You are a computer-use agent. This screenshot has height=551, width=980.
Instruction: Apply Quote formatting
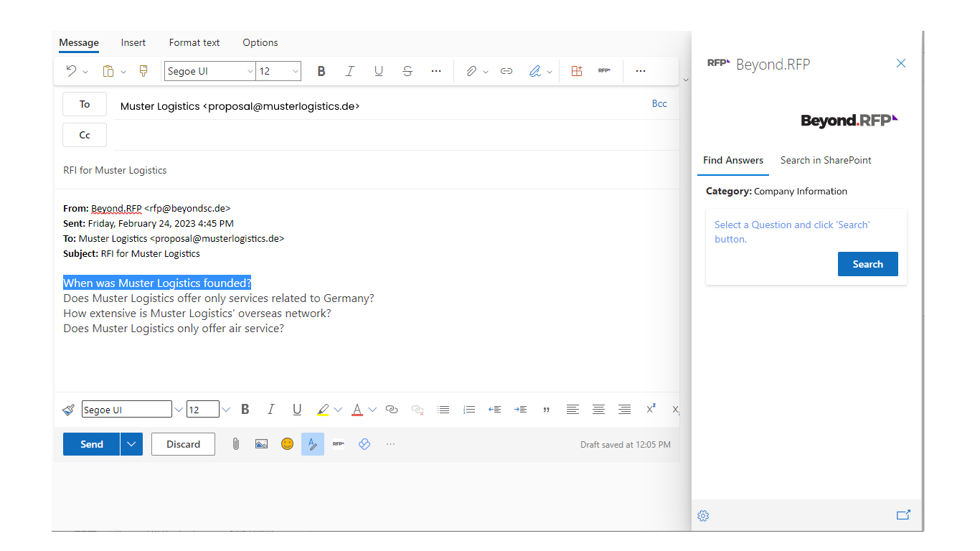(x=547, y=410)
